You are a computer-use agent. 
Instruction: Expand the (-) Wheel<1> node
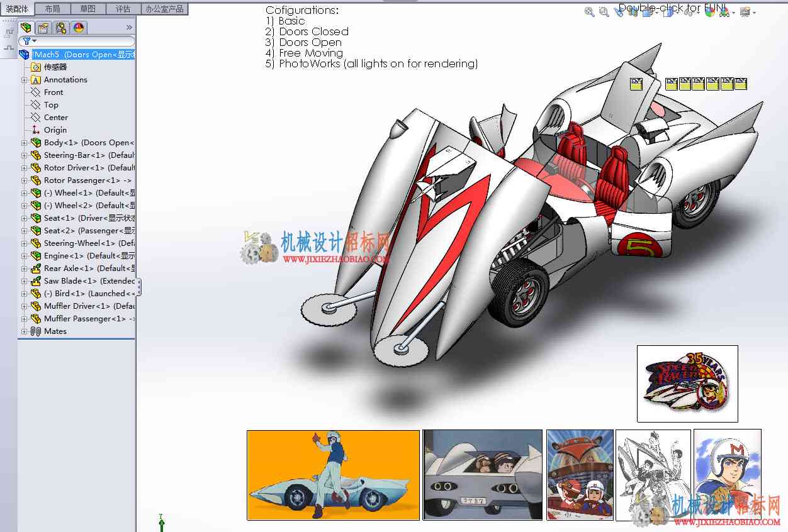coord(25,193)
